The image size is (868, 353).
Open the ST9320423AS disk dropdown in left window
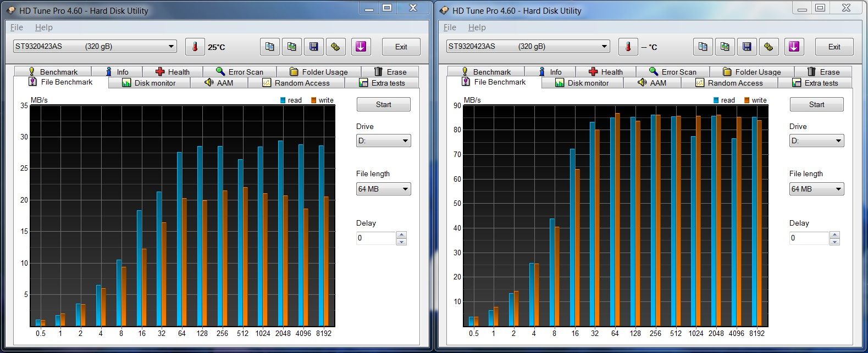95,47
